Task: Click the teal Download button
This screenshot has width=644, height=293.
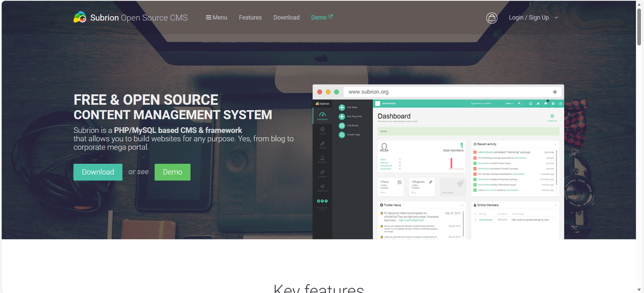Action: tap(98, 172)
